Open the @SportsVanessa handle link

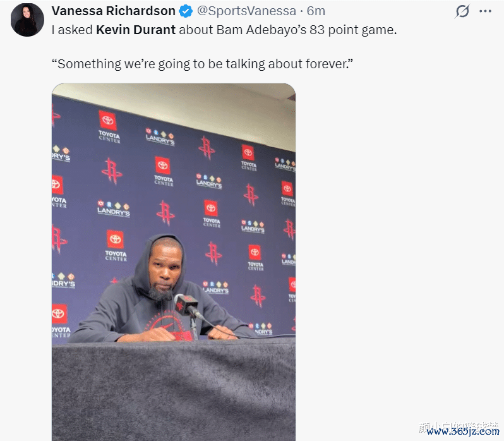246,11
